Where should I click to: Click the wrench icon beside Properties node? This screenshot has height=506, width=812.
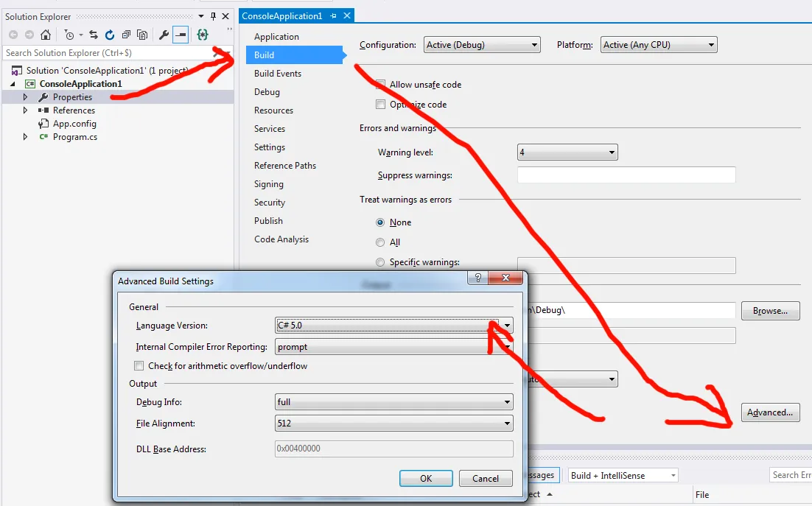[x=43, y=96]
